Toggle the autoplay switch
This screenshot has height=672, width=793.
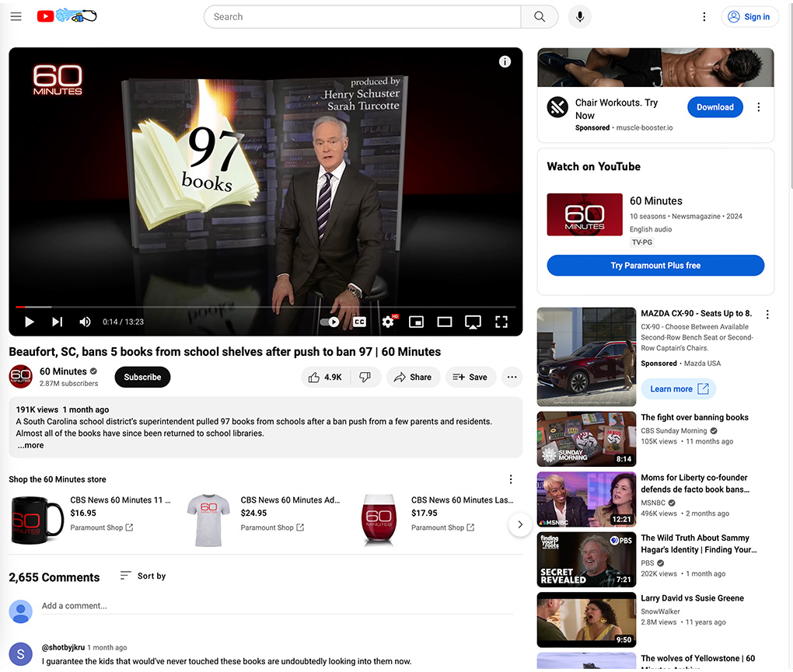[x=330, y=322]
